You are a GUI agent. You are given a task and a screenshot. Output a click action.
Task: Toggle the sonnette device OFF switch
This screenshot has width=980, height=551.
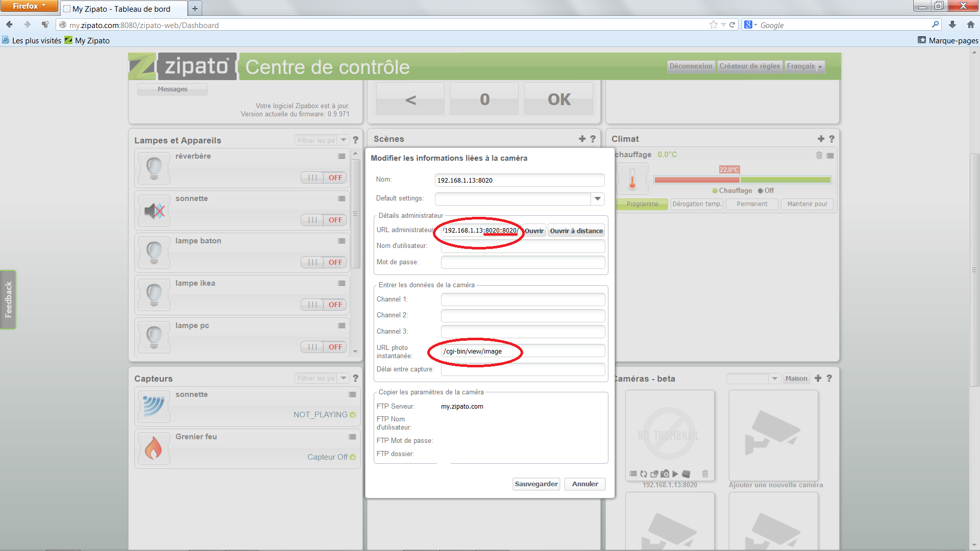pos(324,220)
